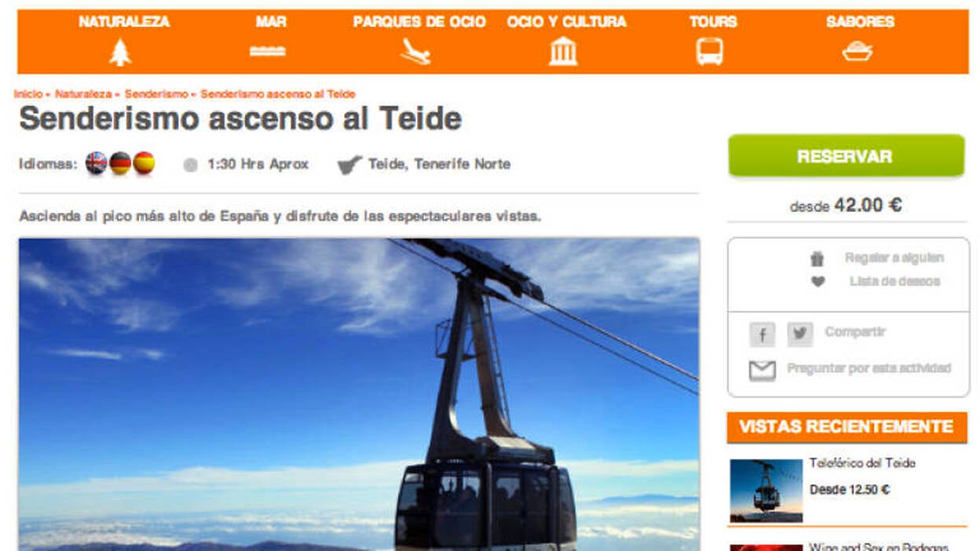980x551 pixels.
Task: Open the Tours bus icon
Action: coord(709,52)
